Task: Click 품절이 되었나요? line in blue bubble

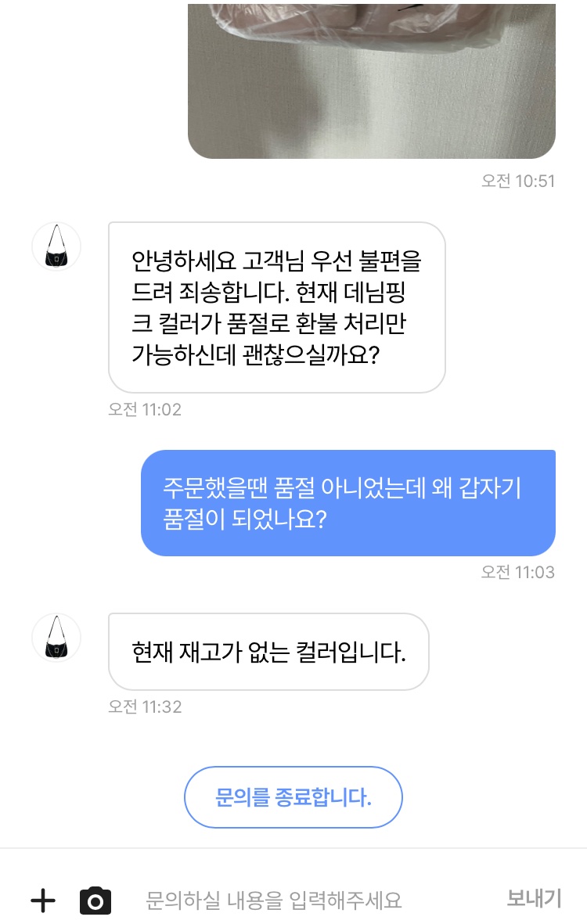Action: point(245,519)
